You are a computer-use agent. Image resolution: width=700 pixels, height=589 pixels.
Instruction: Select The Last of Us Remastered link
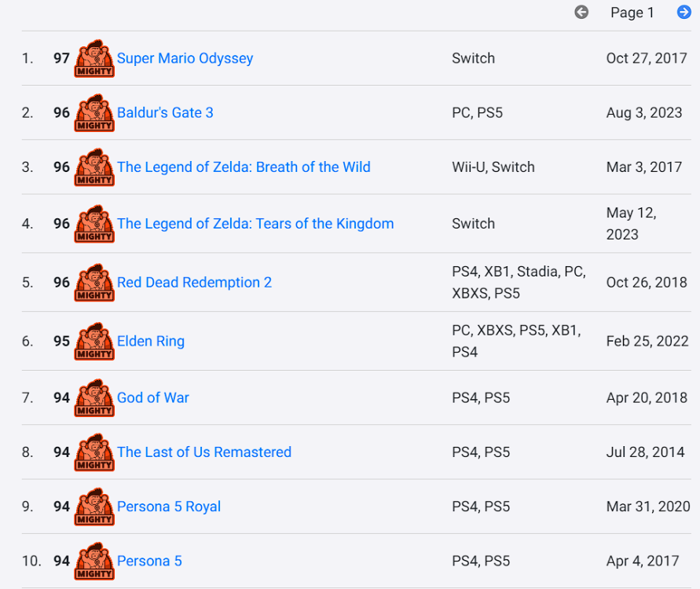pos(204,452)
